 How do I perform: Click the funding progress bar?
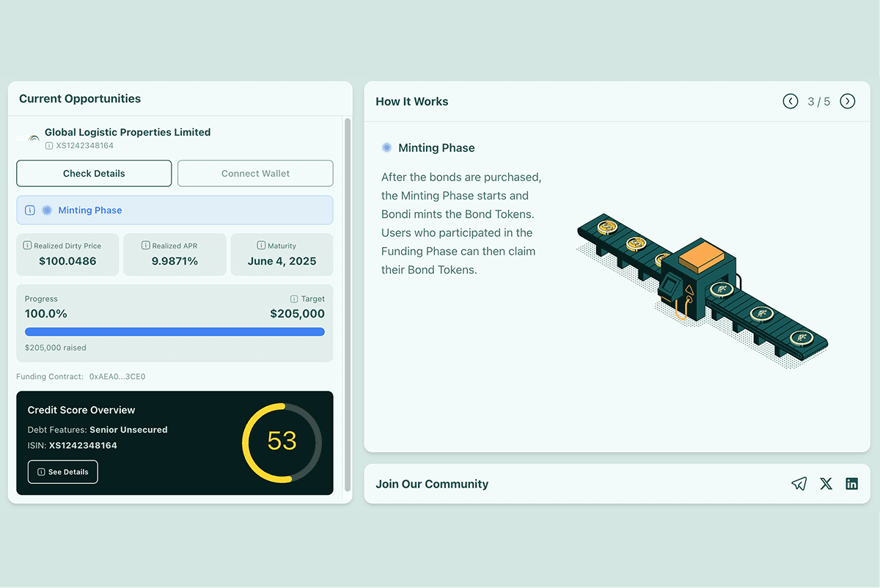(175, 331)
